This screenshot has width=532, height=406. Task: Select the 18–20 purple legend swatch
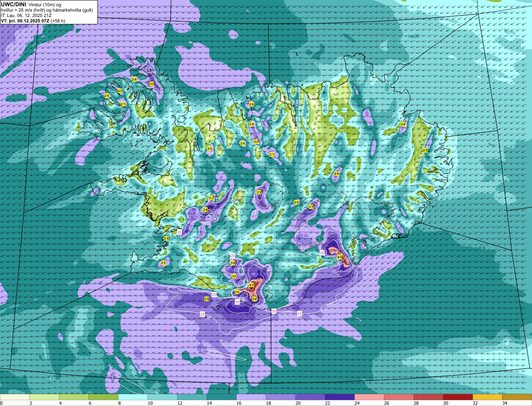point(281,397)
